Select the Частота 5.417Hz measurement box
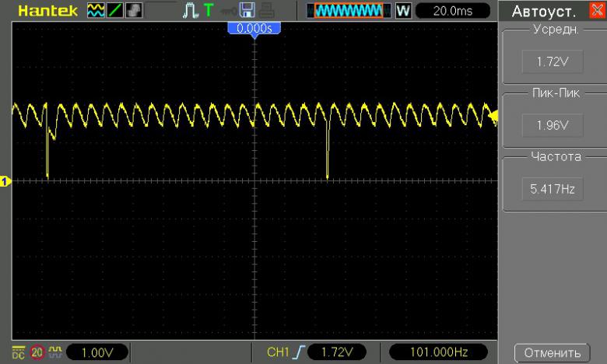The height and width of the screenshot is (364, 607). pos(553,189)
